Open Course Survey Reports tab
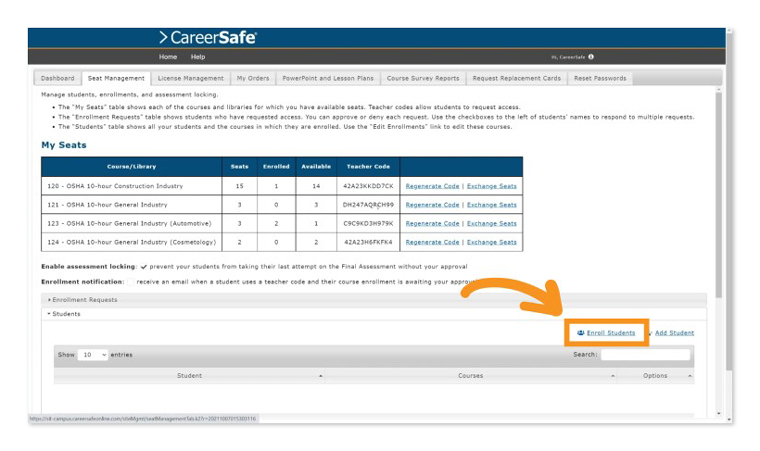 [x=423, y=78]
